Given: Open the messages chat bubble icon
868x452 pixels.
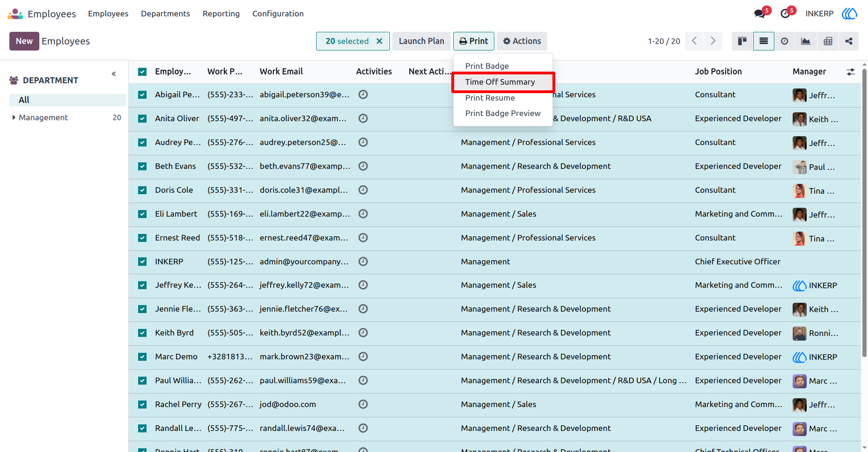Looking at the screenshot, I should (x=760, y=14).
